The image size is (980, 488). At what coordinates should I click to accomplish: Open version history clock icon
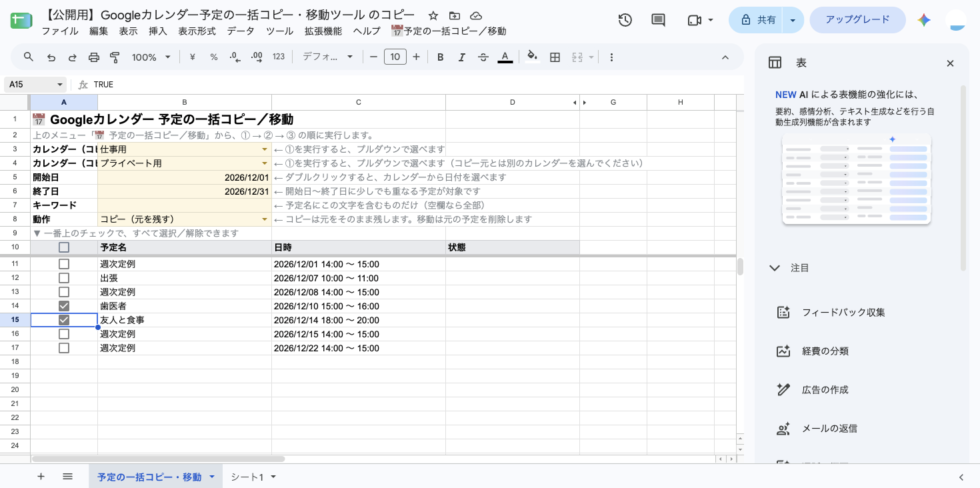625,20
